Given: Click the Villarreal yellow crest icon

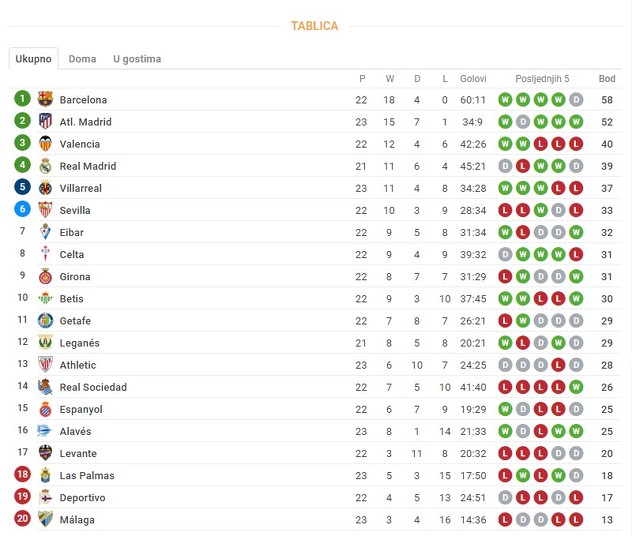Looking at the screenshot, I should pos(45,188).
